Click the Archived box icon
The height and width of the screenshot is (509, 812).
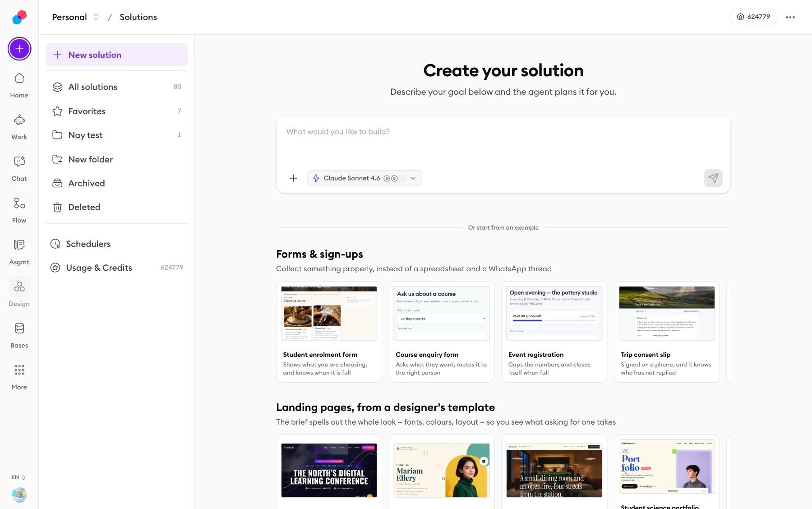[x=57, y=183]
